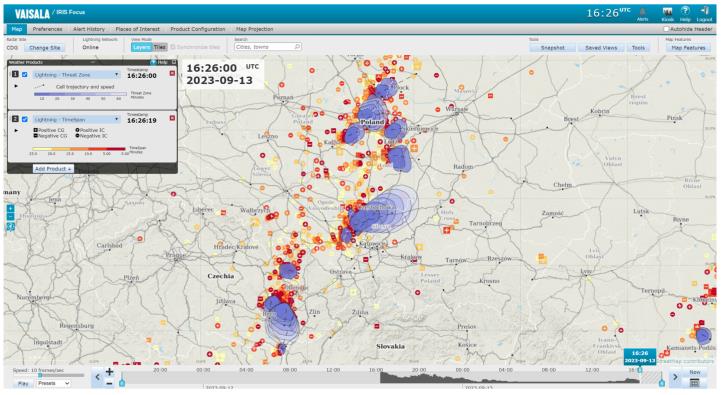Step timeline backward with left arrow
The height and width of the screenshot is (395, 722).
(97, 378)
